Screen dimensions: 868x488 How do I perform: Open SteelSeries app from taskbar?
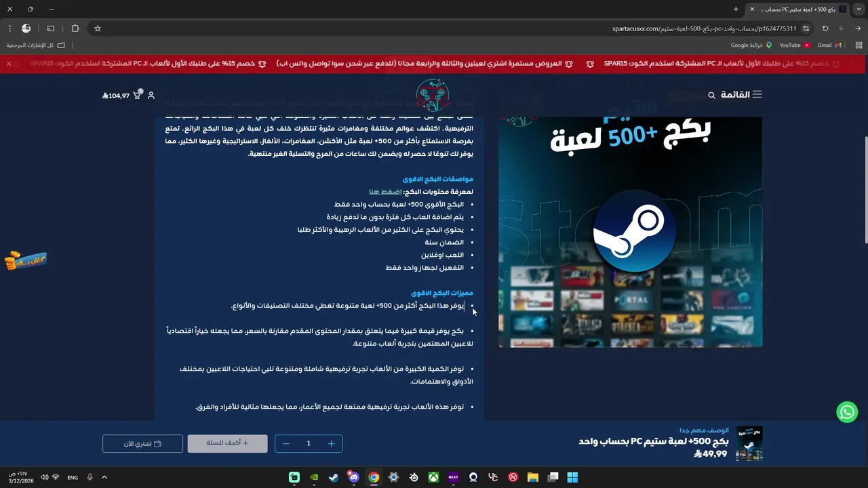click(x=414, y=477)
